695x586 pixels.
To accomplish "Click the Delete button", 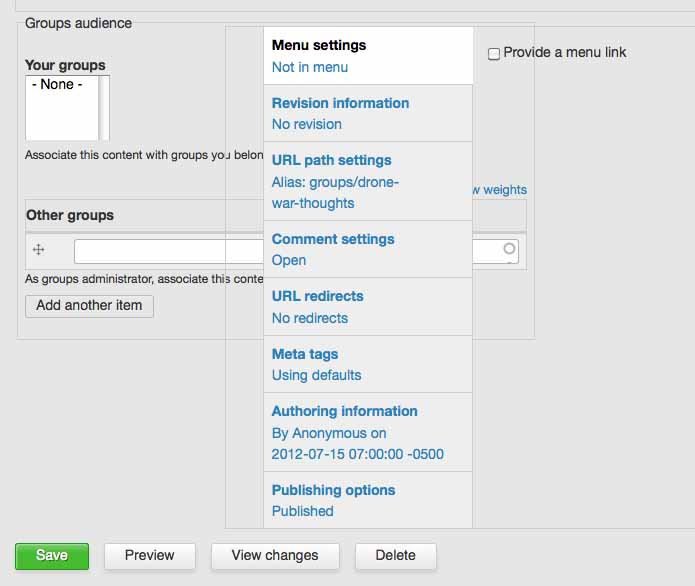I will click(x=395, y=556).
